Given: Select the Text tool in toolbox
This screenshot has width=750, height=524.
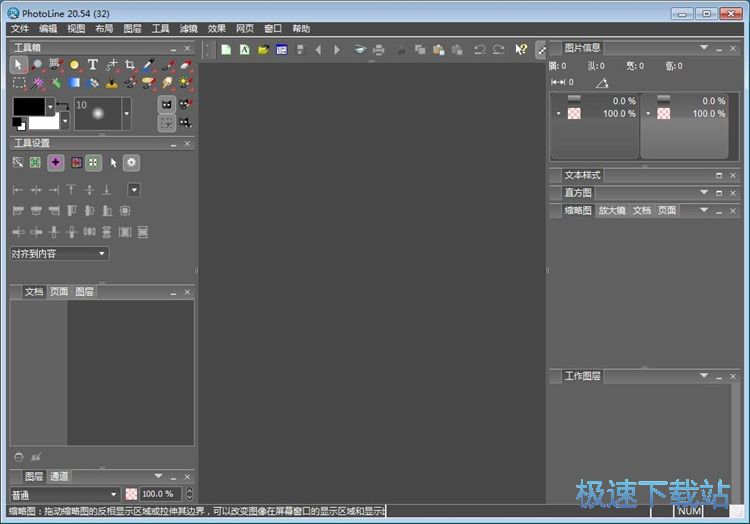Looking at the screenshot, I should 92,64.
